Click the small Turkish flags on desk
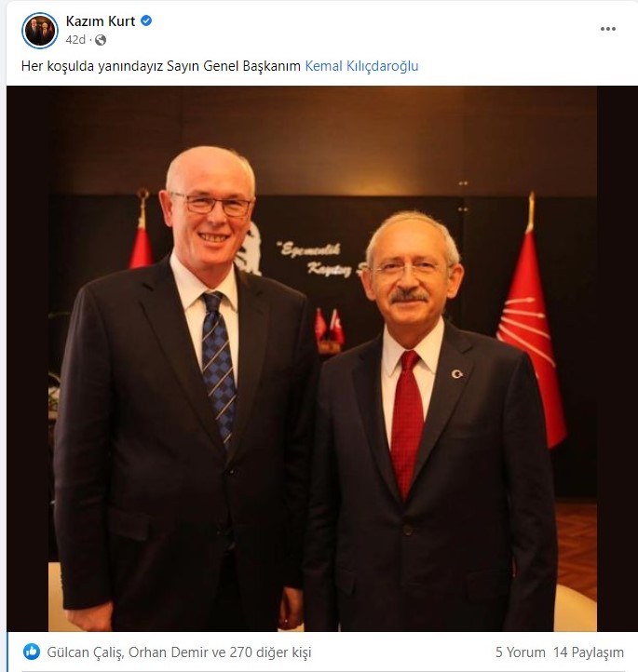Viewport: 638px width, 672px height. pyautogui.click(x=330, y=328)
